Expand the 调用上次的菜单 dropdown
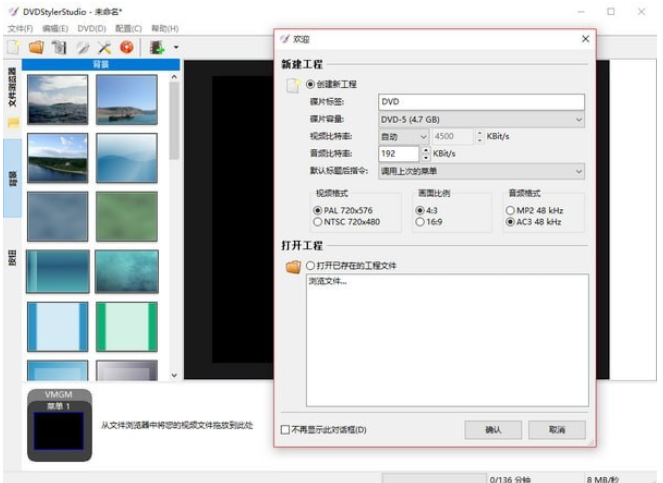 [481, 171]
